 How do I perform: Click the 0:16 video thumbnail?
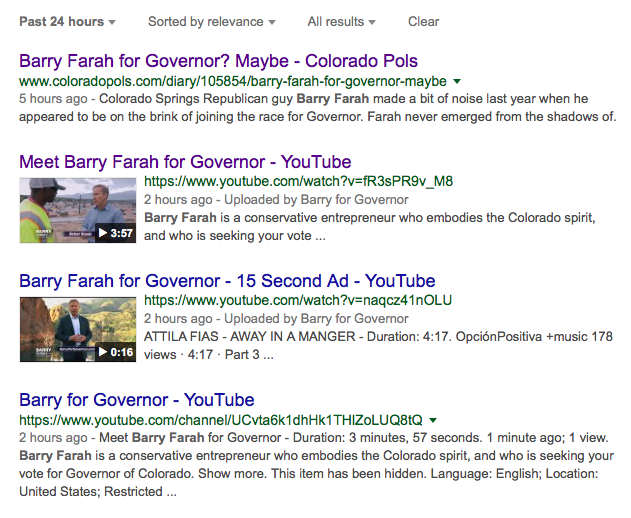[x=77, y=329]
